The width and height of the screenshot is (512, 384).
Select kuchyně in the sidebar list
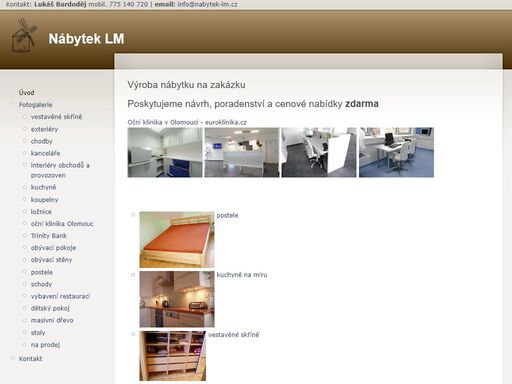coord(43,187)
